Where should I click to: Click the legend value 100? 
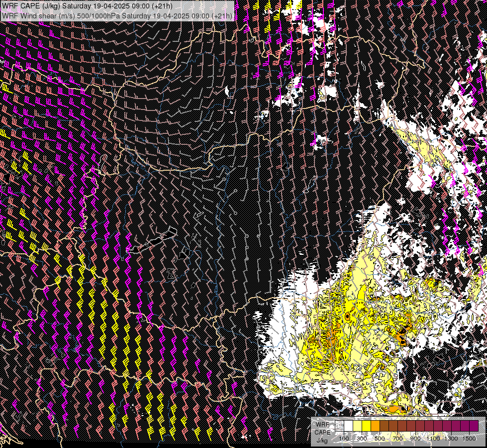tap(344, 439)
